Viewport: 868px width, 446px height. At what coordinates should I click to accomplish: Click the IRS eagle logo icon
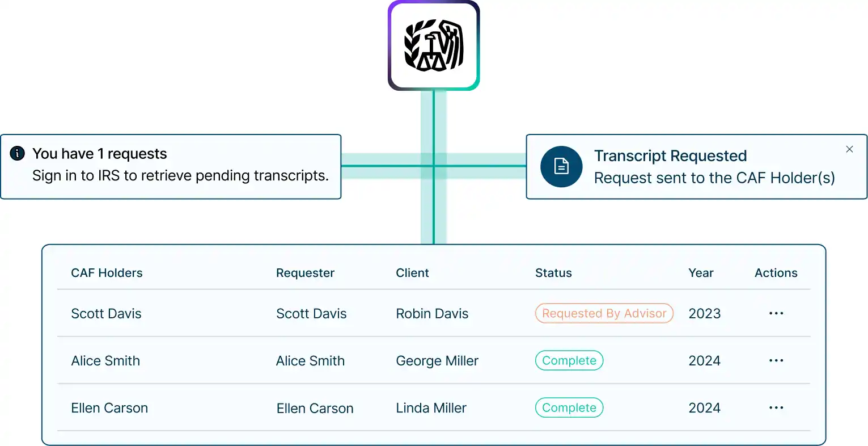click(434, 45)
